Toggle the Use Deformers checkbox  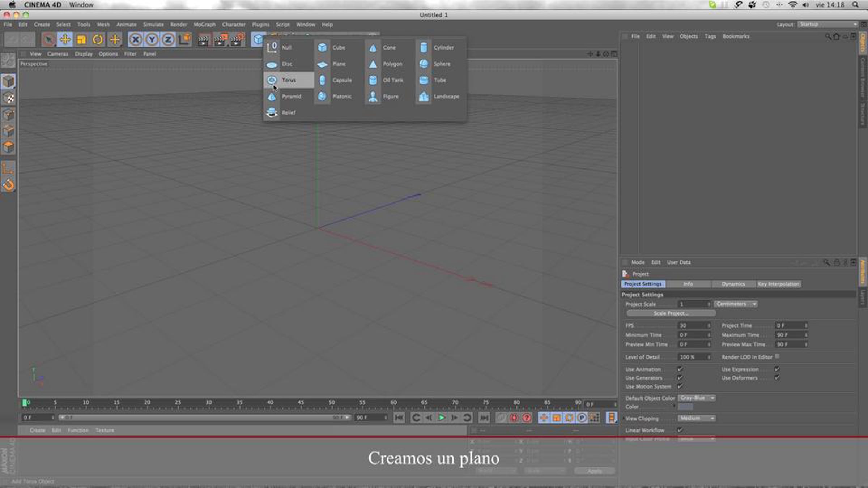coord(777,378)
